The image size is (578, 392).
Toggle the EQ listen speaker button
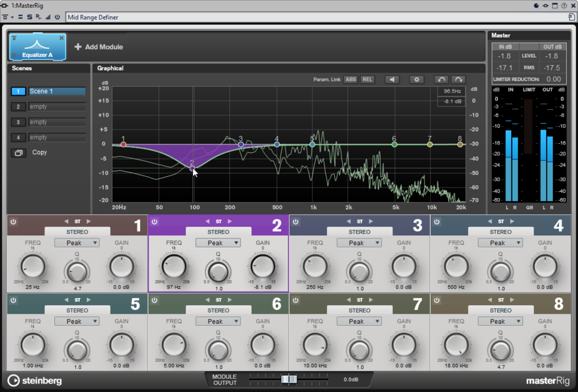tap(392, 80)
